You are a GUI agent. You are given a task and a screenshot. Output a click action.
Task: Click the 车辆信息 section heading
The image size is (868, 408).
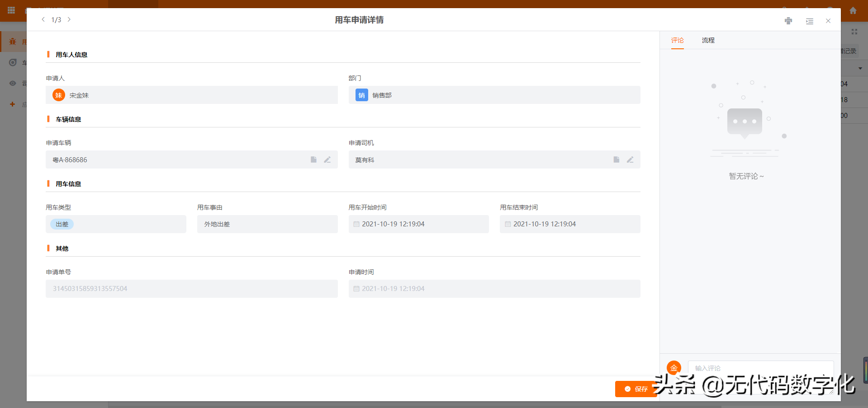click(x=68, y=119)
